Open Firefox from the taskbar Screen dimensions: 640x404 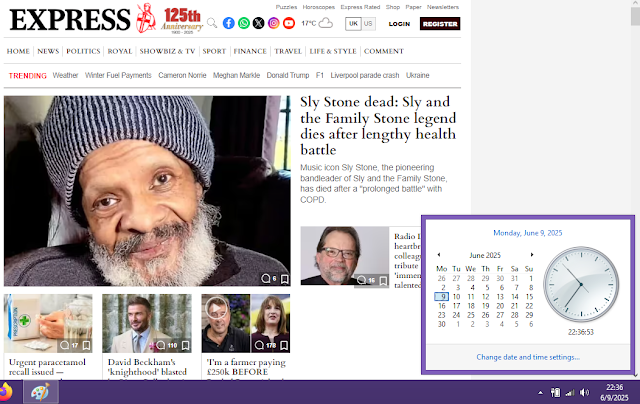click(6, 392)
